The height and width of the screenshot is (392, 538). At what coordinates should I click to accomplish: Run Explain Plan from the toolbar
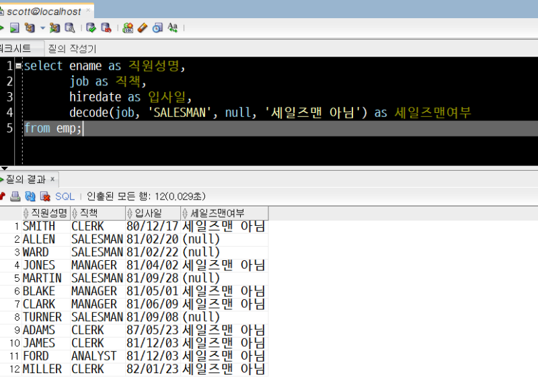[x=30, y=28]
